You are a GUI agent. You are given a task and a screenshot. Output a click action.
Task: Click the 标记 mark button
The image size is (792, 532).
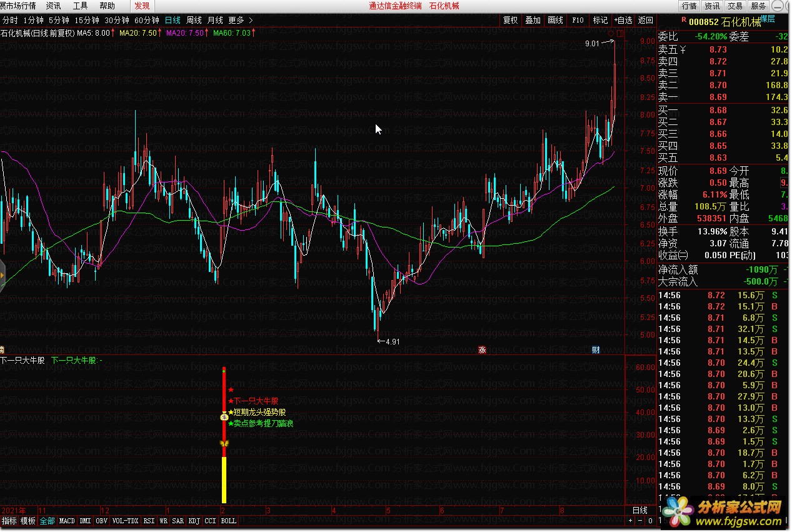click(x=600, y=20)
